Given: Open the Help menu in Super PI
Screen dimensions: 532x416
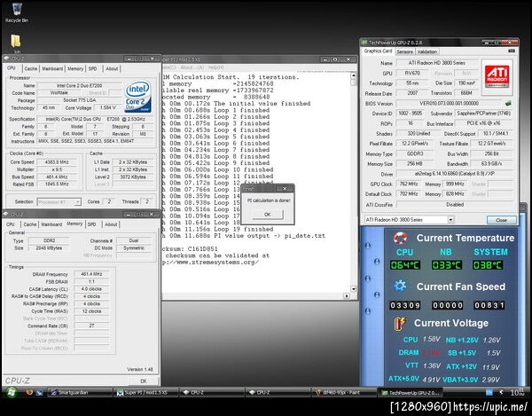Looking at the screenshot, I should (215, 67).
